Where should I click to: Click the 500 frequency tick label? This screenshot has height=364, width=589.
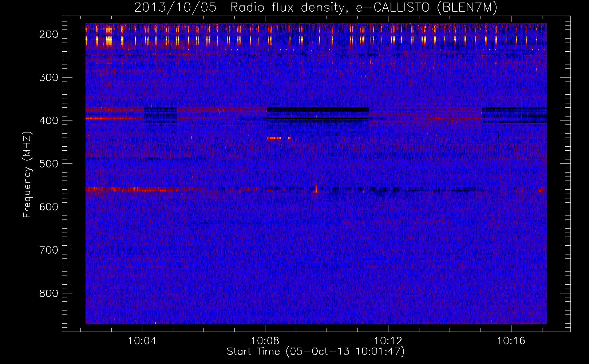[49, 164]
